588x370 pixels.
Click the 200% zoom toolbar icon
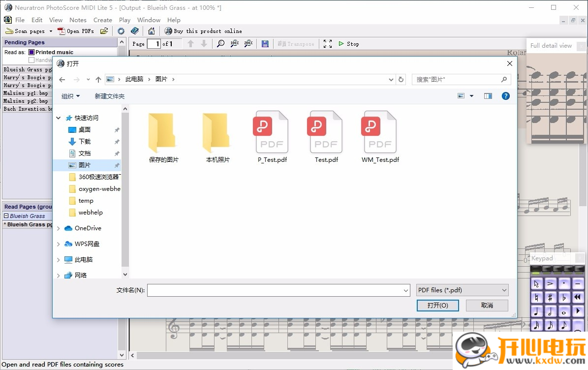tap(248, 44)
